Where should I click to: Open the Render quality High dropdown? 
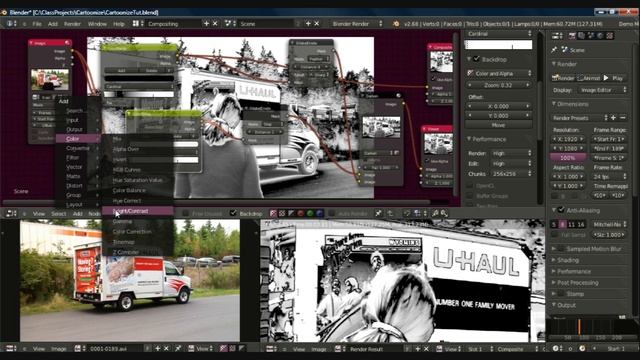[x=511, y=153]
